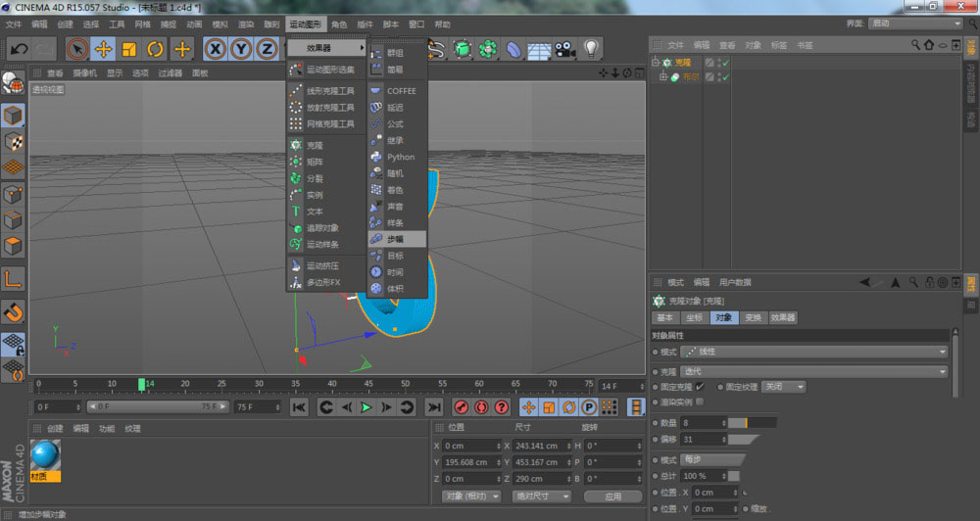
Task: Go to start of timeline
Action: pyautogui.click(x=299, y=407)
